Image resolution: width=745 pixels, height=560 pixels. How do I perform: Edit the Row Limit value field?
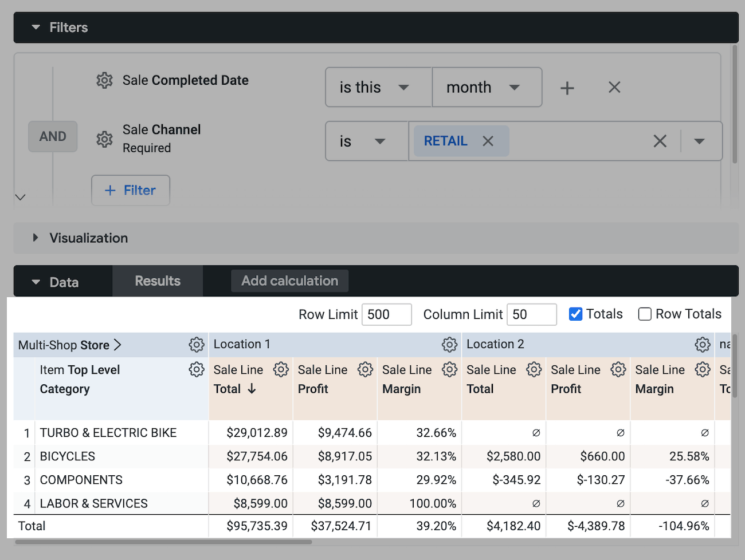(386, 314)
